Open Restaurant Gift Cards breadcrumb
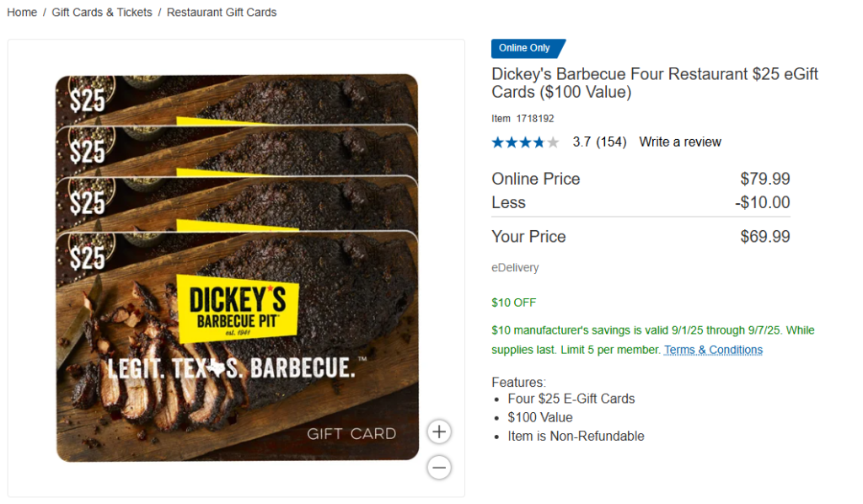The height and width of the screenshot is (504, 863). (x=222, y=12)
